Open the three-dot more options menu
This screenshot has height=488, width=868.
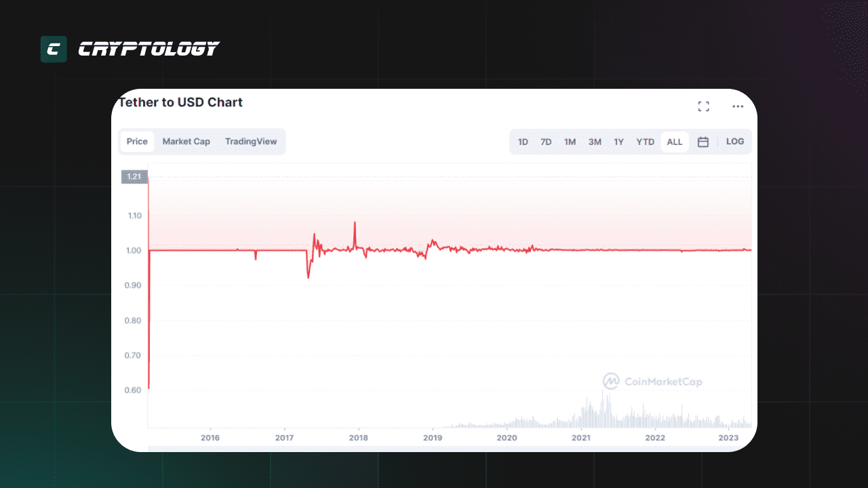738,106
